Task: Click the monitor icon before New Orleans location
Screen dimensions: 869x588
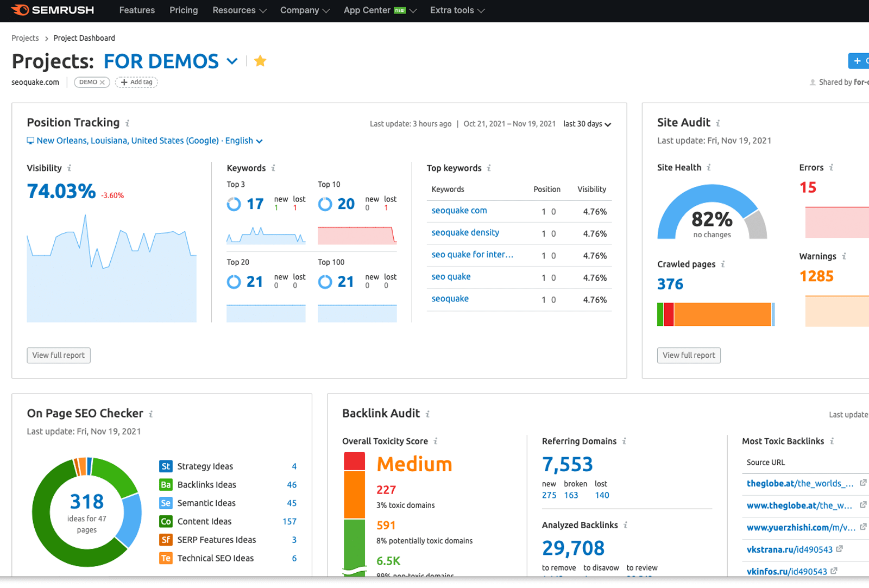Action: [30, 140]
